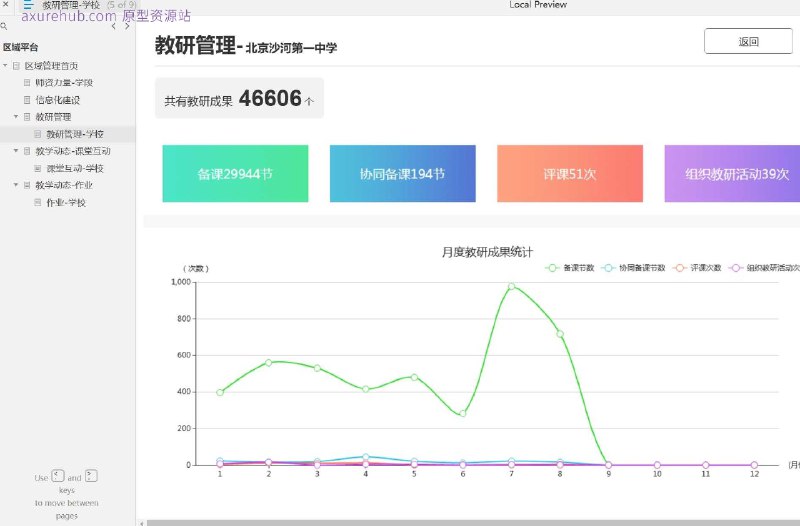This screenshot has width=800, height=526.
Task: Open the 课堂互动-学校 page
Action: click(75, 168)
